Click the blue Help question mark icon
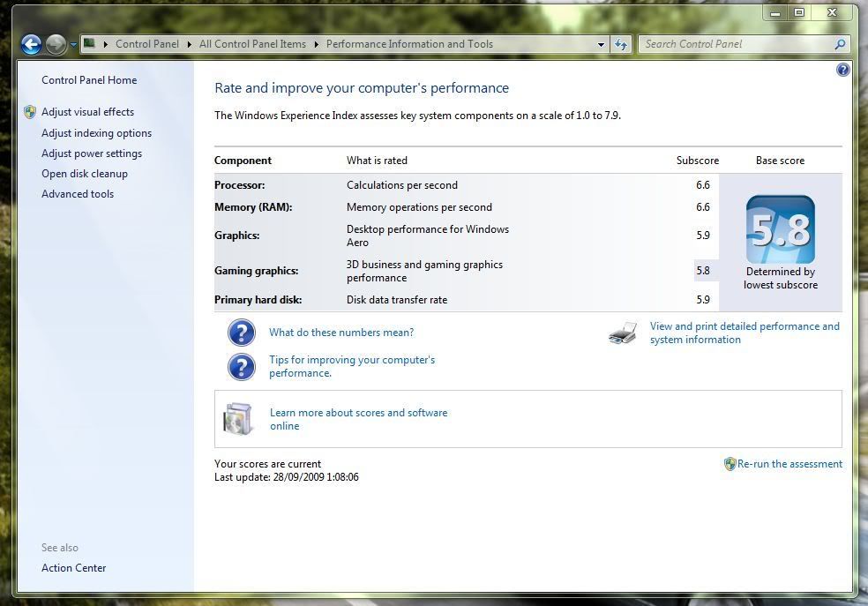The width and height of the screenshot is (868, 606). (x=842, y=70)
